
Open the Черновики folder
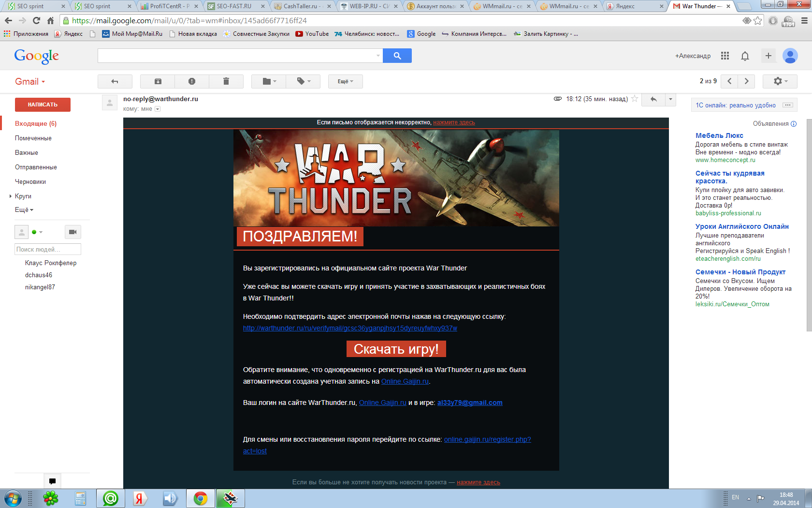tap(30, 182)
